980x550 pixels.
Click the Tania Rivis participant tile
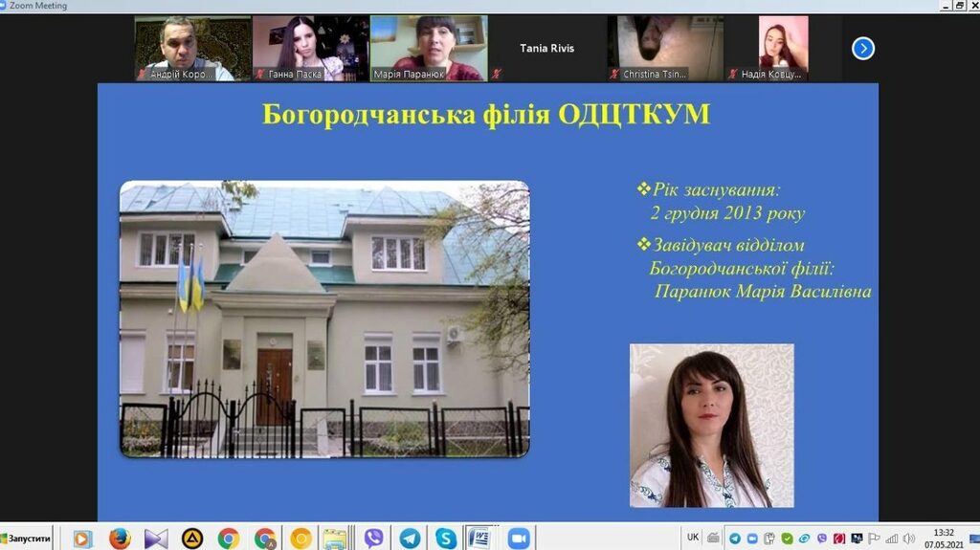[x=546, y=48]
